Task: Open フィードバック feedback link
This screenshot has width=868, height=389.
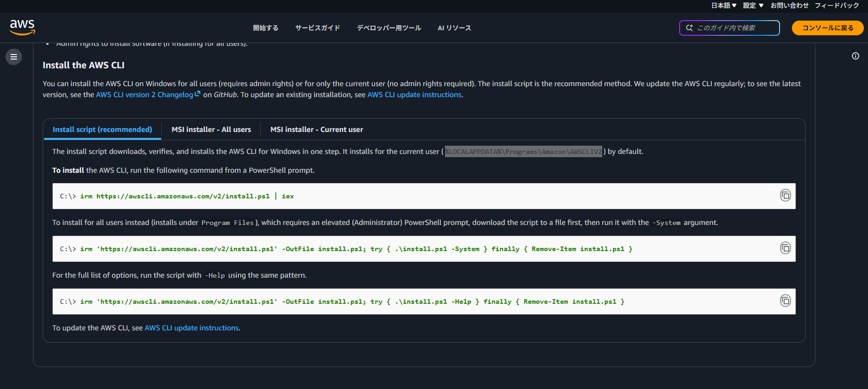Action: point(837,5)
